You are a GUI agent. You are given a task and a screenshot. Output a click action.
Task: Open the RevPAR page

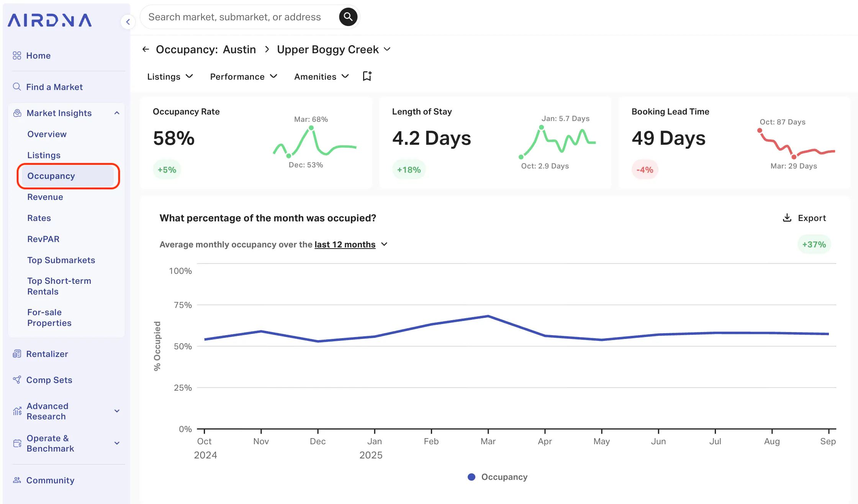click(43, 239)
